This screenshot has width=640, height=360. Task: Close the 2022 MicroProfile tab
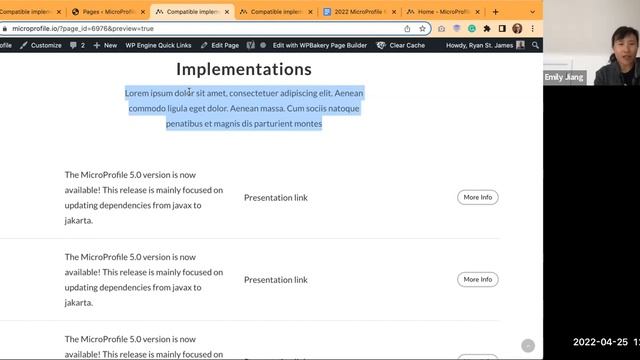[394, 12]
